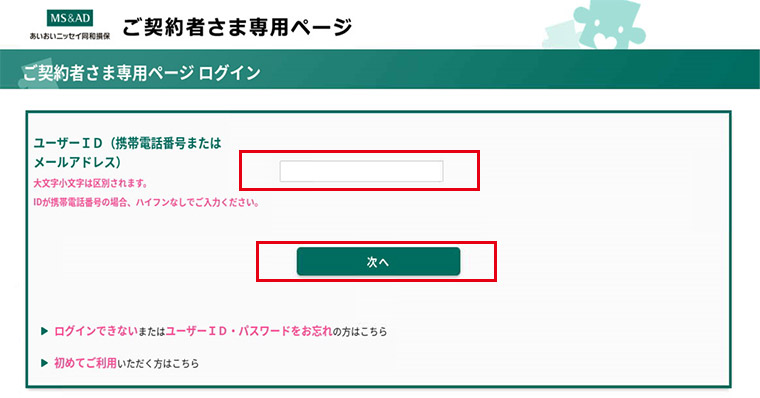Click the ご契約者さま専用ページ header title
The height and width of the screenshot is (398, 760).
(237, 27)
